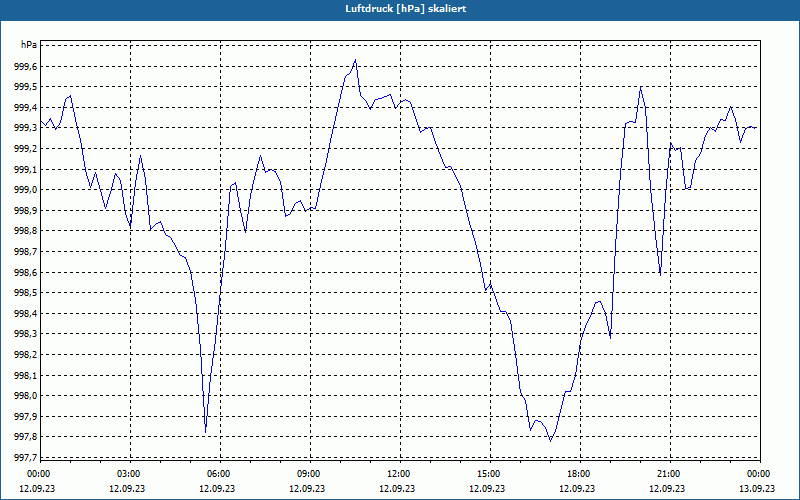Viewport: 800px width, 500px height.
Task: Click the 999,4 y-axis label
Action: pos(26,108)
